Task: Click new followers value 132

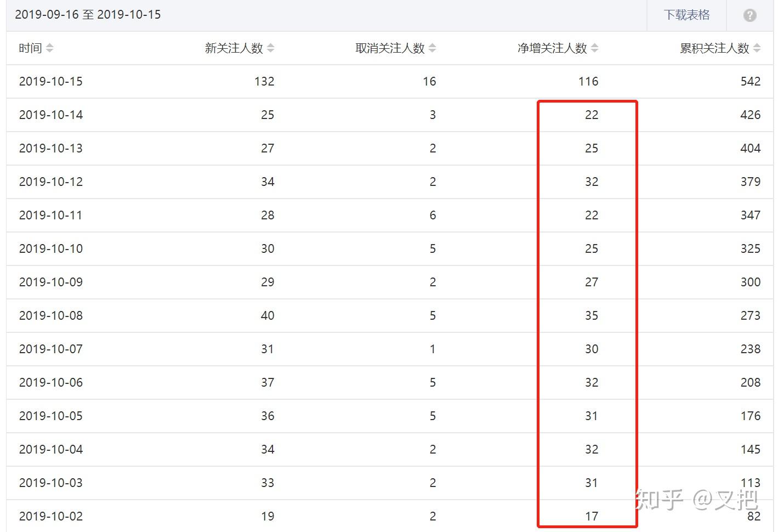Action: tap(264, 82)
